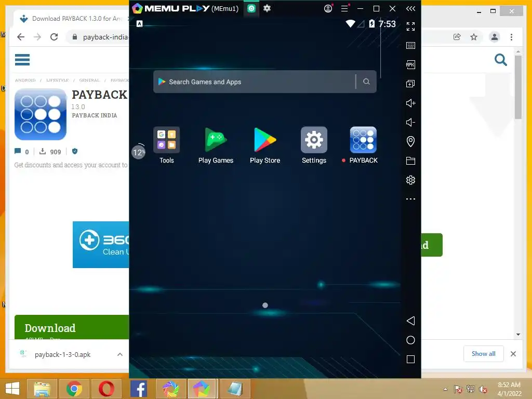The image size is (532, 399).
Task: Open Windows Start button
Action: click(x=12, y=389)
